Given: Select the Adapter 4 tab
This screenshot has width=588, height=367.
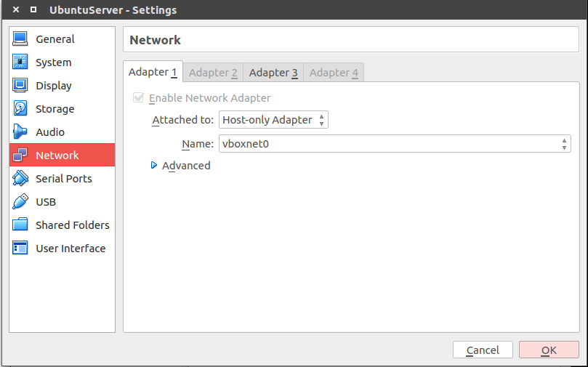Looking at the screenshot, I should [334, 73].
